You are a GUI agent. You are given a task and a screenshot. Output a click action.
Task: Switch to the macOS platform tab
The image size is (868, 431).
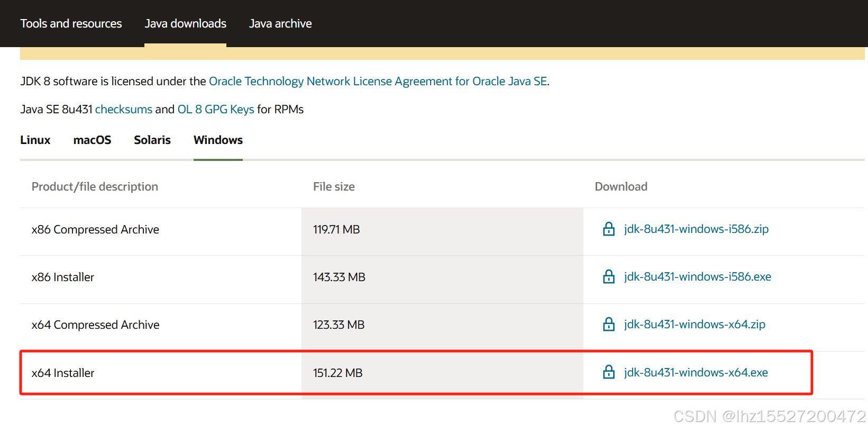tap(92, 140)
